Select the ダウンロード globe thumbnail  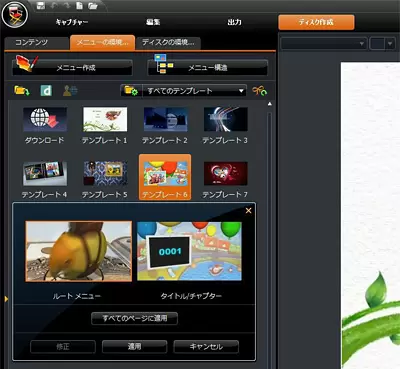[x=45, y=119]
